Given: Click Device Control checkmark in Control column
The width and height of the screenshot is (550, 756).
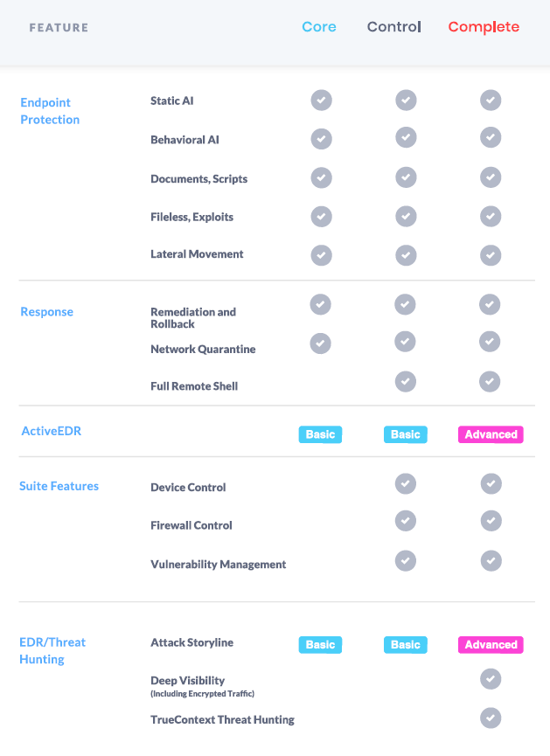Looking at the screenshot, I should coord(405,483).
